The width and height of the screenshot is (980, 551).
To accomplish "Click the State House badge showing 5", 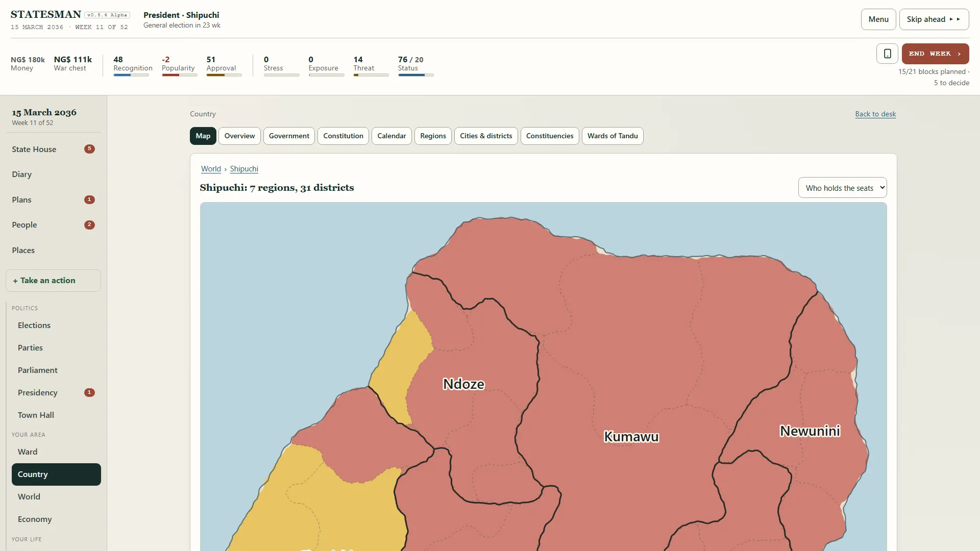I will (89, 149).
